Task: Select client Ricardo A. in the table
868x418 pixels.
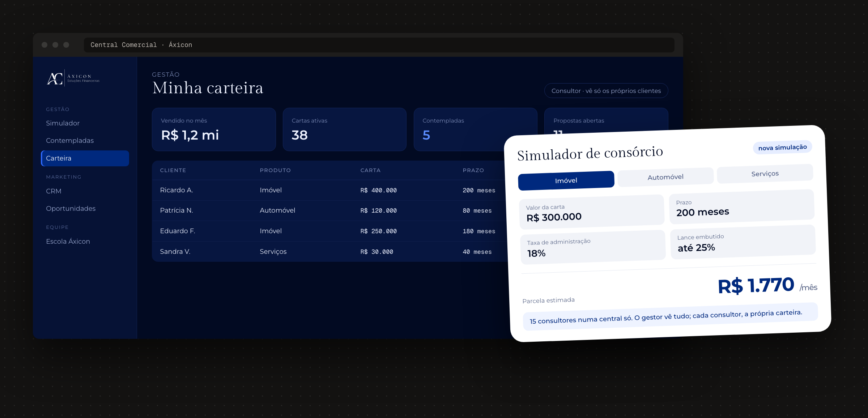Action: coord(176,190)
